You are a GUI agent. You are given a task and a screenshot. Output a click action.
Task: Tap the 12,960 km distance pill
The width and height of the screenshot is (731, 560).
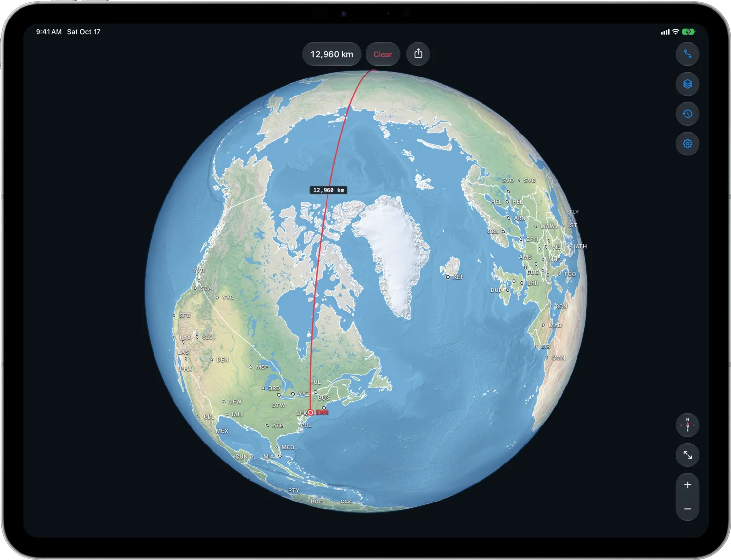coord(332,54)
